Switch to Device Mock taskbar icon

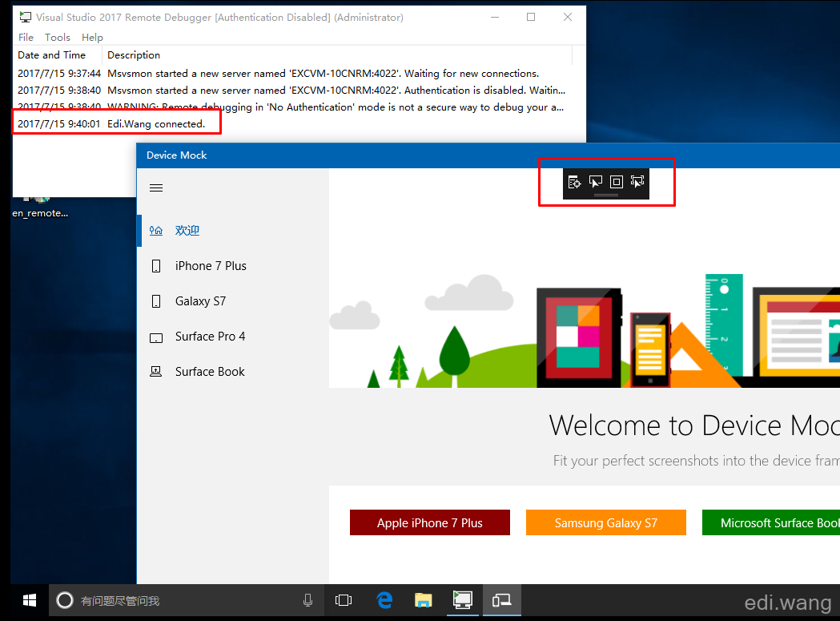tap(502, 601)
